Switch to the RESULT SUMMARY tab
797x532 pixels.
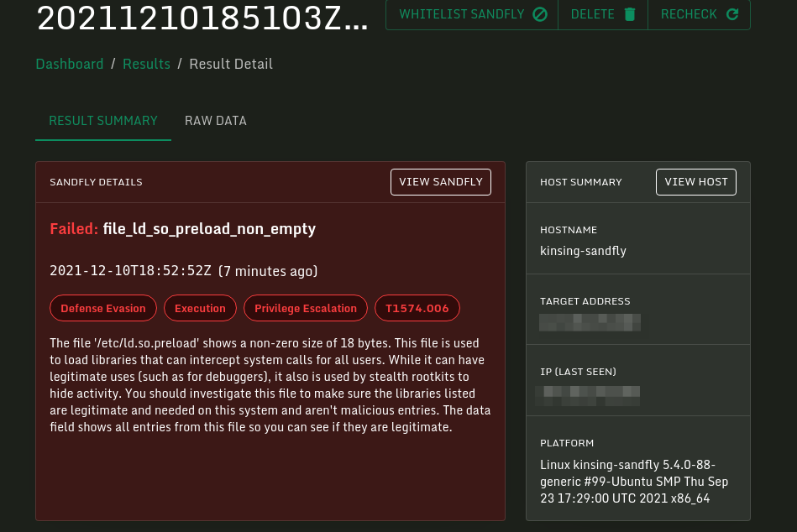click(103, 121)
